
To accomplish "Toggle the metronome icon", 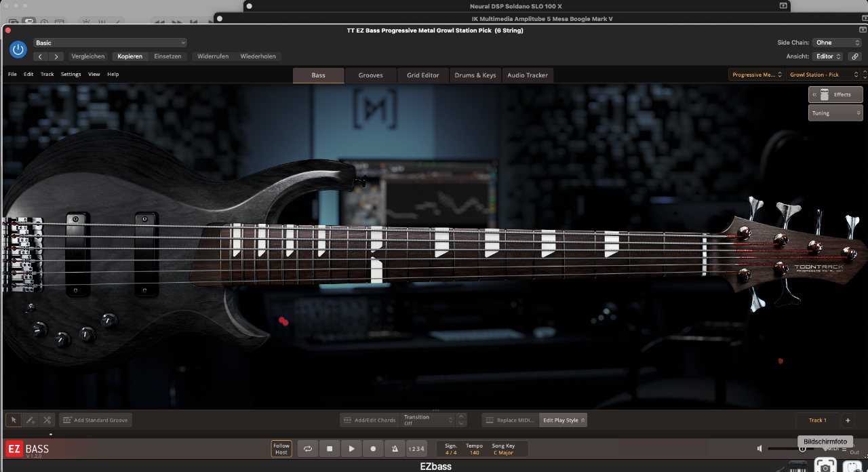I will click(395, 448).
